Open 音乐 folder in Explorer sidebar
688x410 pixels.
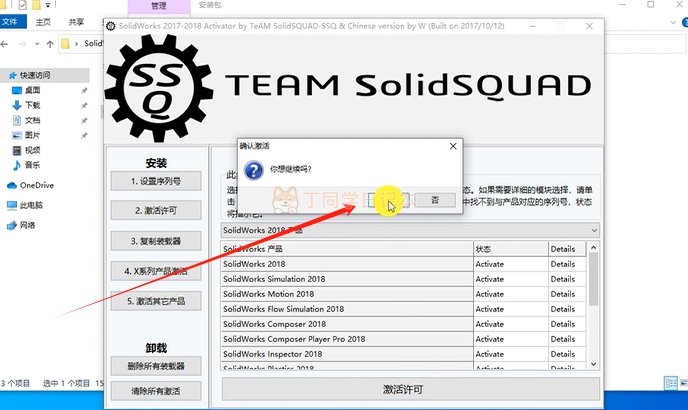[32, 165]
